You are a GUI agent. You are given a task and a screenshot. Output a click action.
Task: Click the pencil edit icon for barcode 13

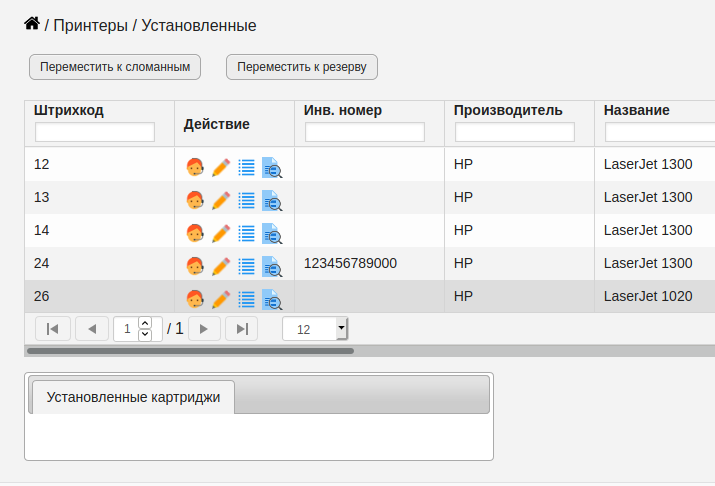coord(221,201)
